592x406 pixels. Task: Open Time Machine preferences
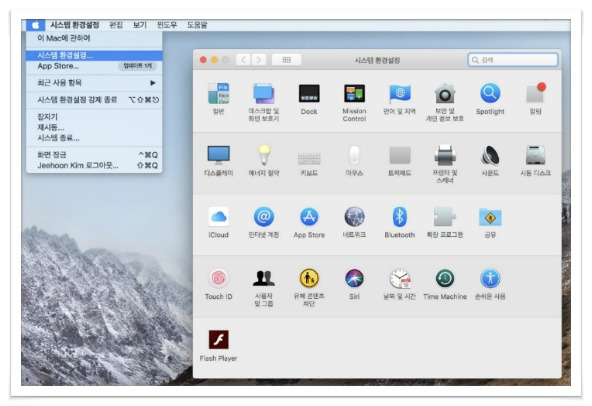[x=445, y=278]
